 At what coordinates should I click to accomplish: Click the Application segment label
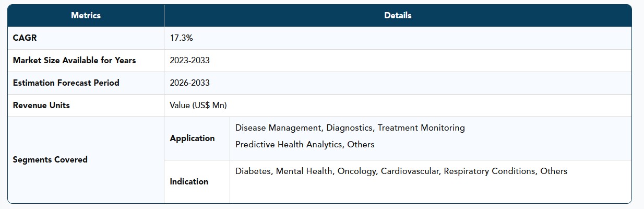click(x=192, y=138)
